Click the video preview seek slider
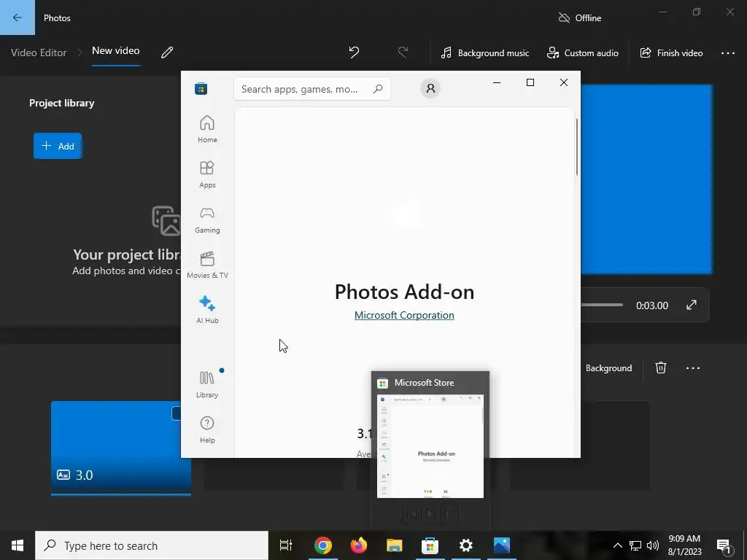This screenshot has height=560, width=747. point(602,305)
